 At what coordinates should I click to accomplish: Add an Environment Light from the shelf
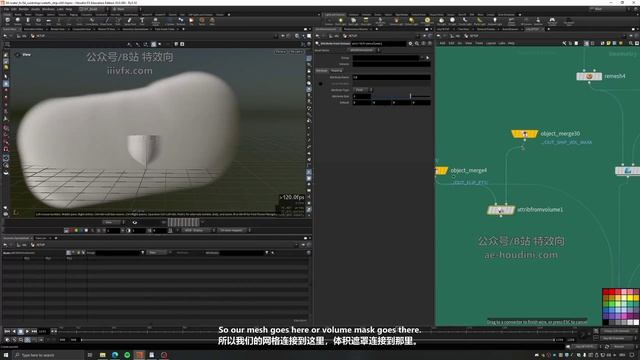(427, 21)
